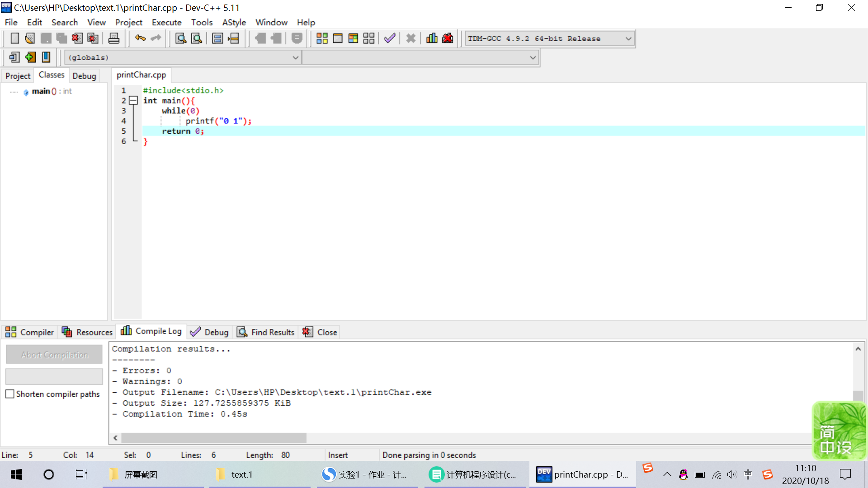Click the New file icon
Image resolution: width=868 pixels, height=488 pixels.
14,38
